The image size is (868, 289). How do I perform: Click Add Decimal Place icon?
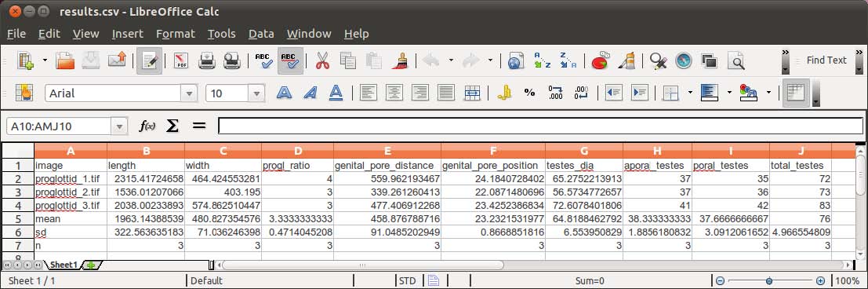(555, 93)
